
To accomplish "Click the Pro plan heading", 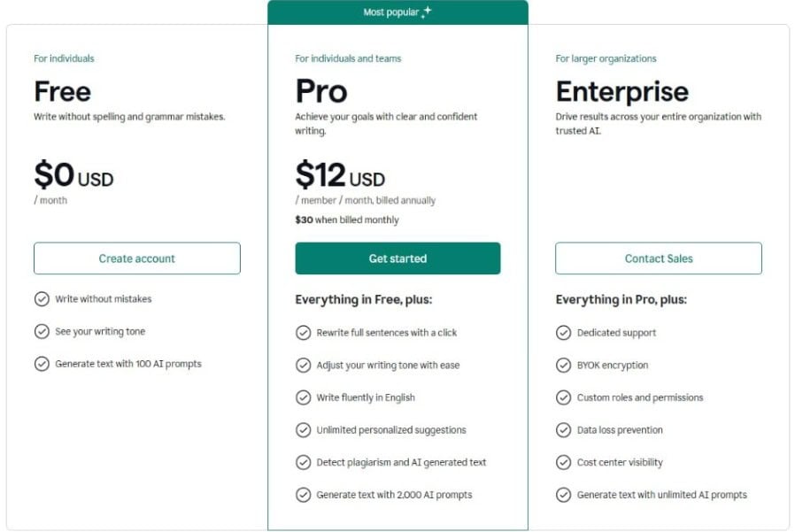I will pos(321,90).
